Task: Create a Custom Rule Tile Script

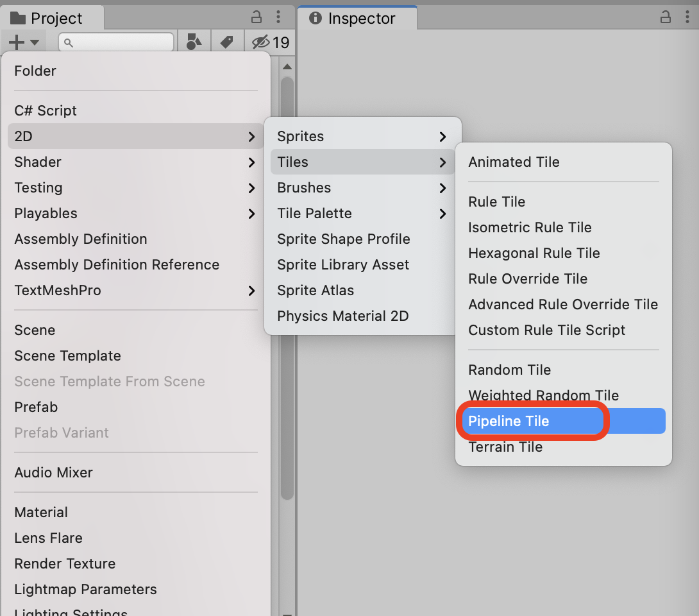Action: click(564, 330)
